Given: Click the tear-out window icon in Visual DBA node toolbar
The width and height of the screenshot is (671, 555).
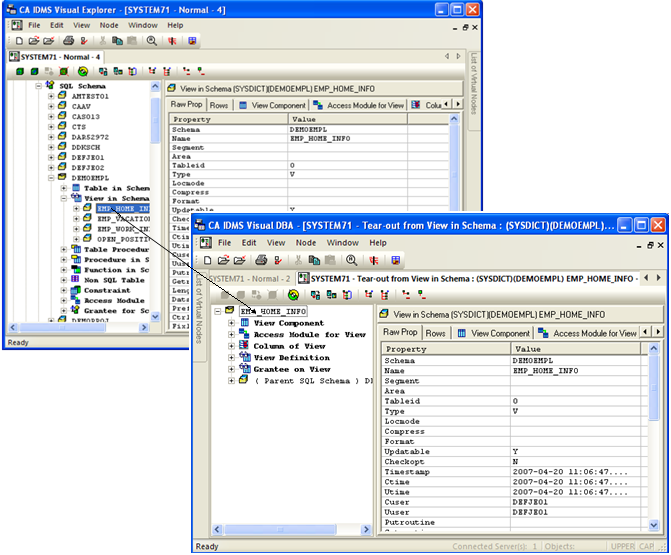Looking at the screenshot, I should (x=347, y=295).
